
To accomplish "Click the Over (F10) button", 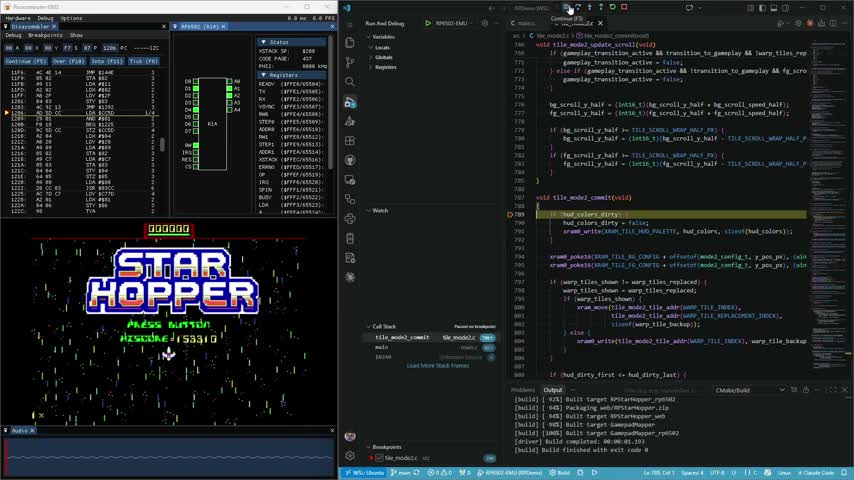I will pyautogui.click(x=69, y=62).
